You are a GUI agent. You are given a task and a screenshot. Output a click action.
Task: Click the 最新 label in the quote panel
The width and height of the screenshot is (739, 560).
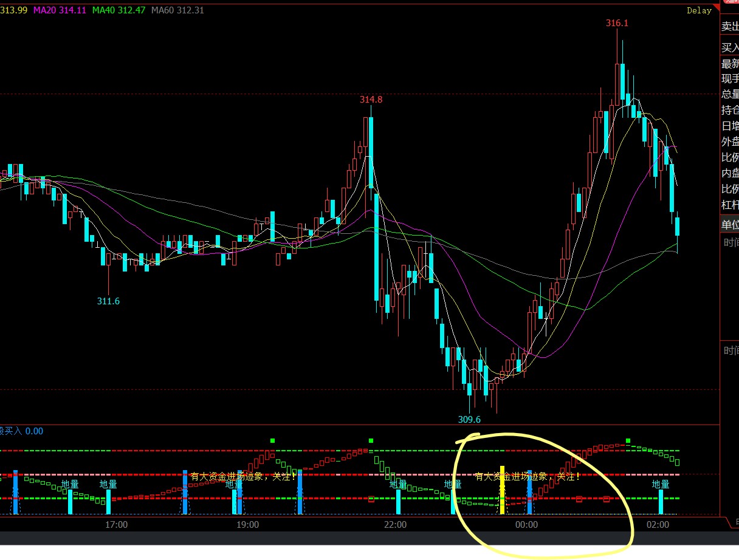pos(730,64)
